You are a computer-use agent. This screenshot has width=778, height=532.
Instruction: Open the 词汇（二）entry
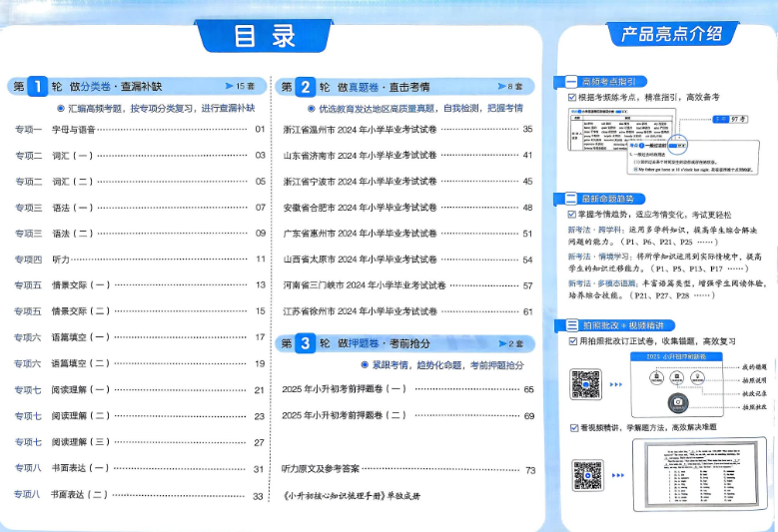141,182
